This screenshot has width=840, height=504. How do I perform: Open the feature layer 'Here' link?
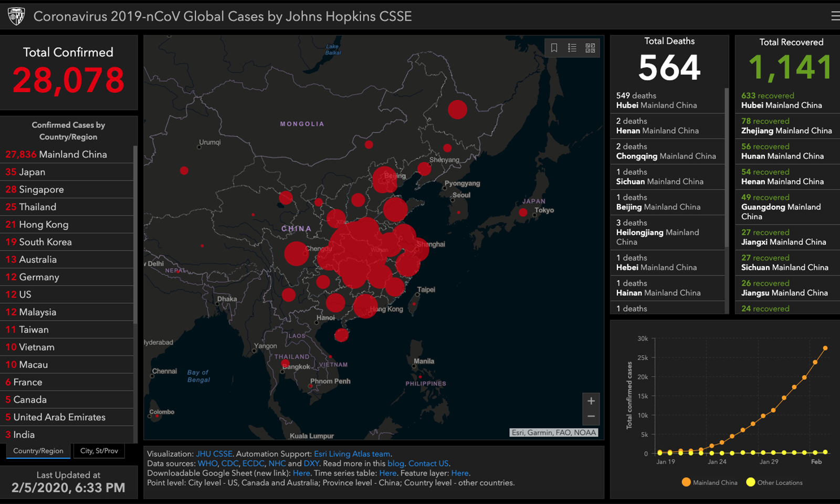[x=460, y=473]
